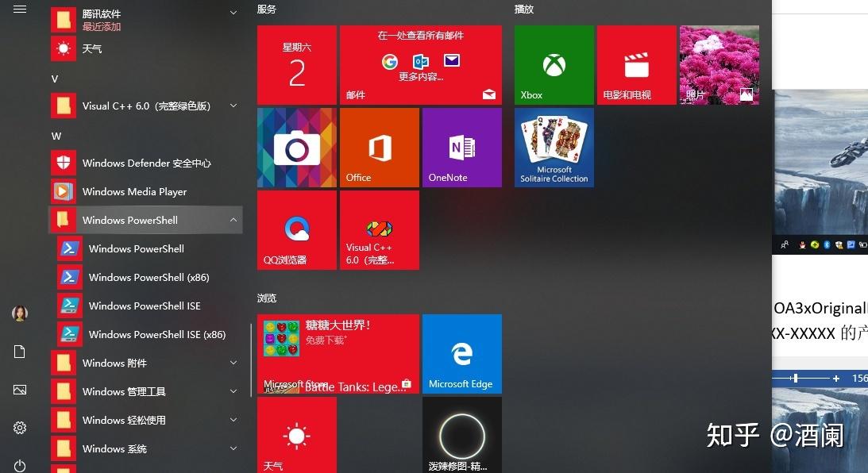The image size is (868, 473).
Task: Open the weather tile (天气) in the tile grid
Action: [297, 435]
